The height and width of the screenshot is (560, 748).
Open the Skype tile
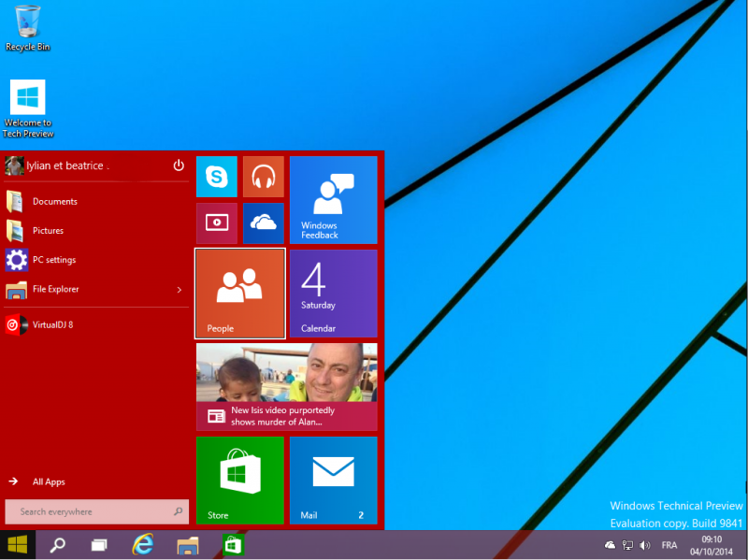click(217, 177)
